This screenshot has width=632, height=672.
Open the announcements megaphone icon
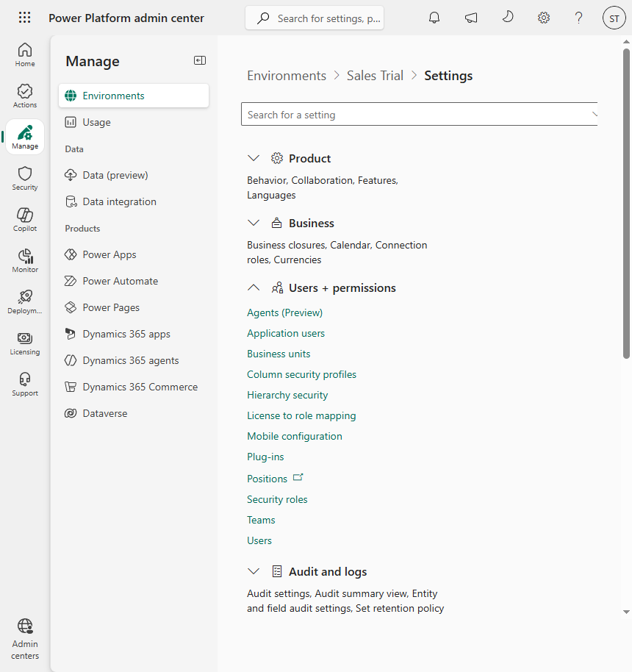(471, 18)
